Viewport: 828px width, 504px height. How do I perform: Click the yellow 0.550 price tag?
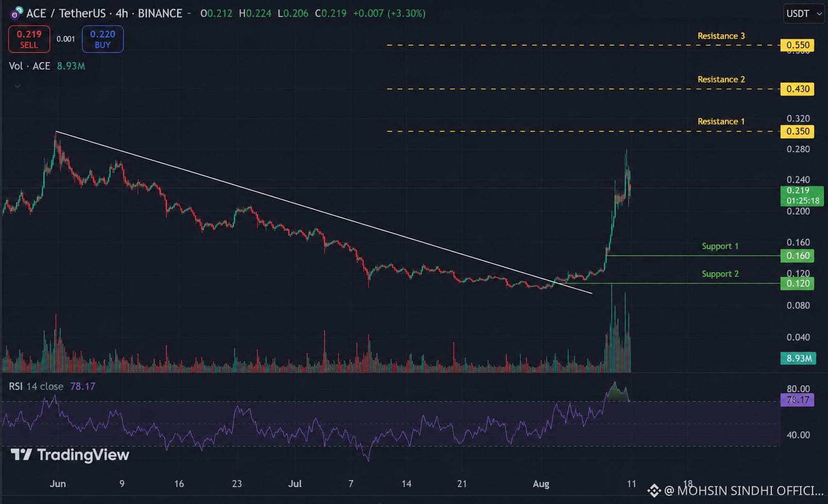coord(798,45)
